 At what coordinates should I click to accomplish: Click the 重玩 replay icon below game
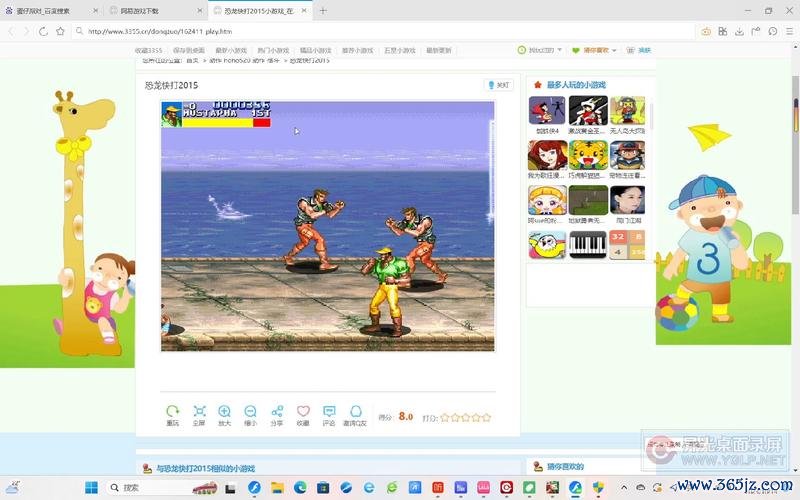[x=172, y=412]
